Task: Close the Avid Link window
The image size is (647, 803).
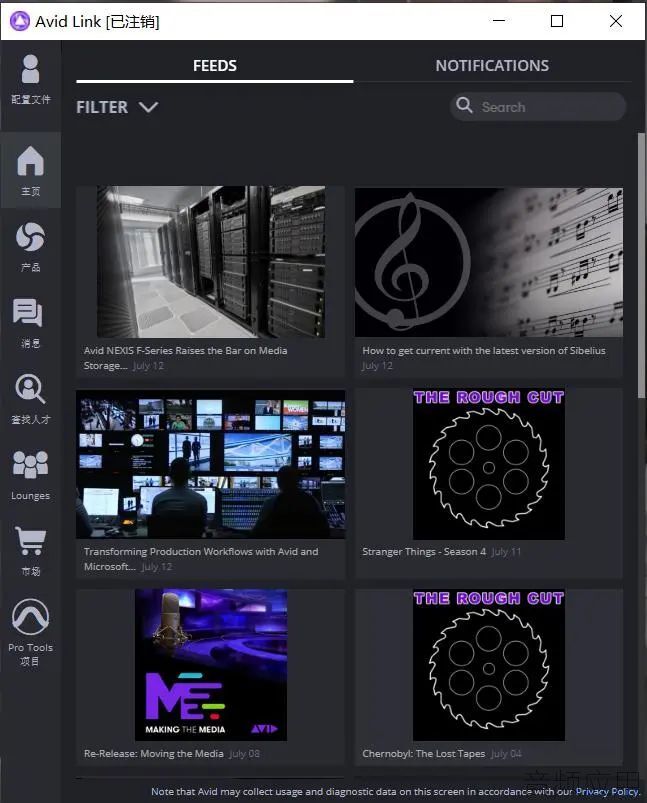Action: [616, 21]
